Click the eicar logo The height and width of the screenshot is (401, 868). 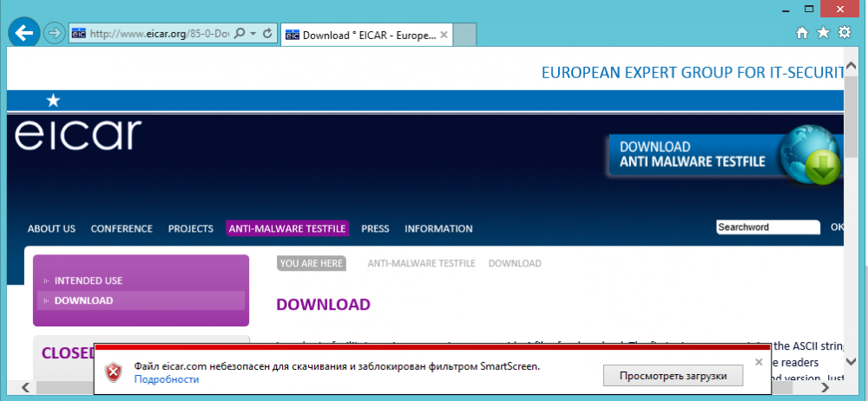click(x=78, y=134)
